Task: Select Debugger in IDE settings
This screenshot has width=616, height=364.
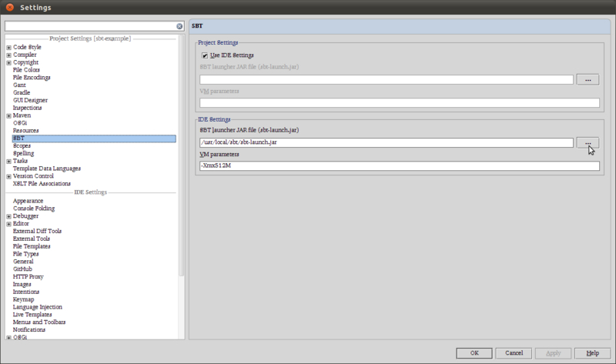Action: click(25, 216)
